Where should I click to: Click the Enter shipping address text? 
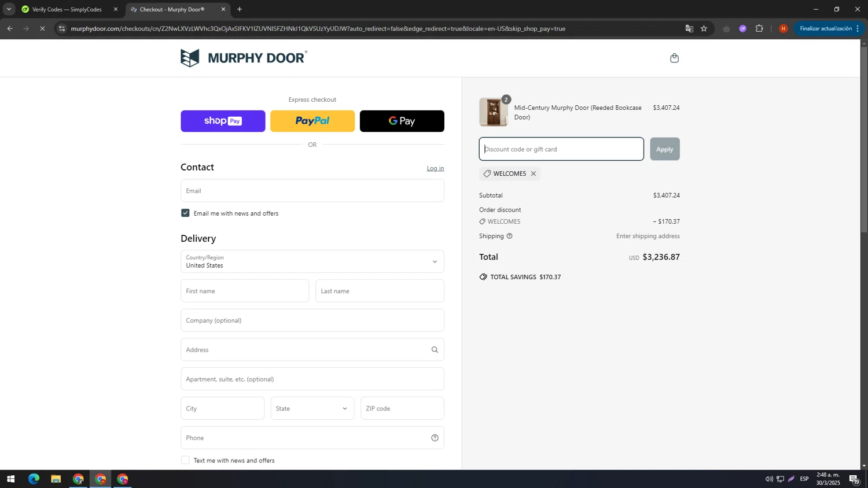click(648, 236)
